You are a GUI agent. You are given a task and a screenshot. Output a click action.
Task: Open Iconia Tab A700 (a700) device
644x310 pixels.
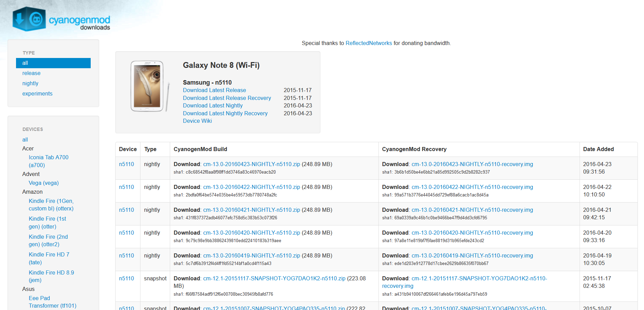(48, 161)
